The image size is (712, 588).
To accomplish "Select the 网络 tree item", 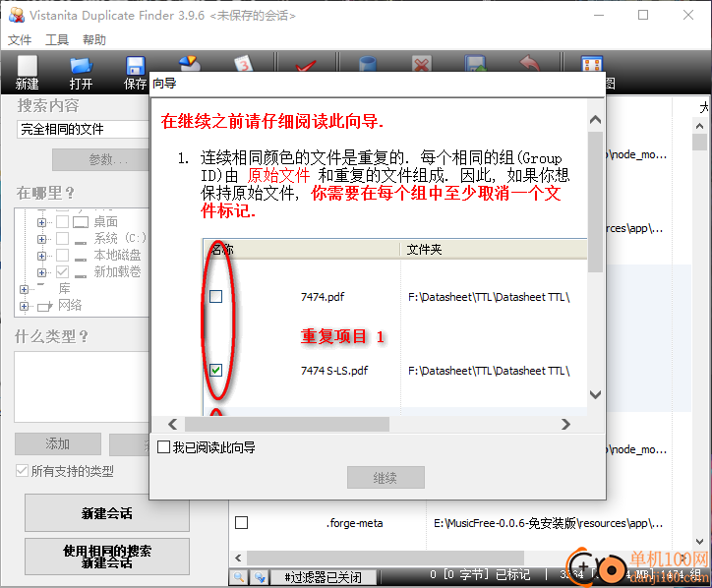I will (70, 305).
